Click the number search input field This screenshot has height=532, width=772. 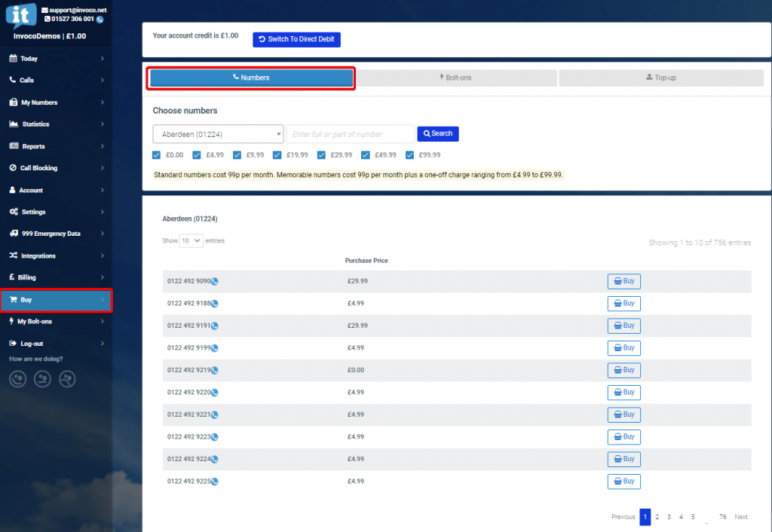tap(350, 134)
